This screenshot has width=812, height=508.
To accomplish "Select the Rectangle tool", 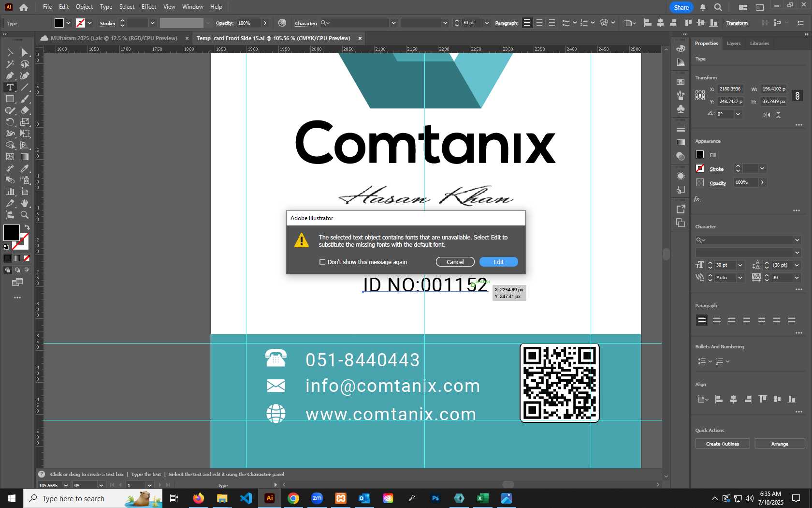I will (10, 99).
